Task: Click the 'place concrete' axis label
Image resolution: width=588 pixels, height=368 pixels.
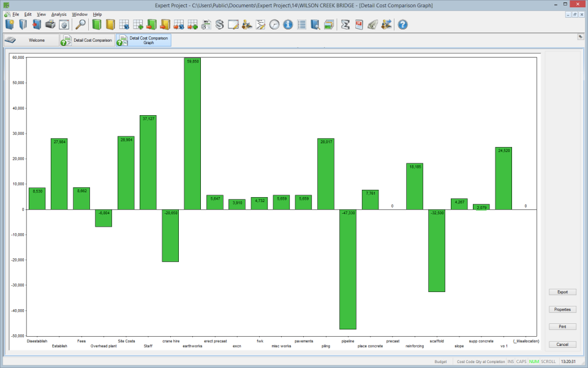Action: pyautogui.click(x=370, y=346)
